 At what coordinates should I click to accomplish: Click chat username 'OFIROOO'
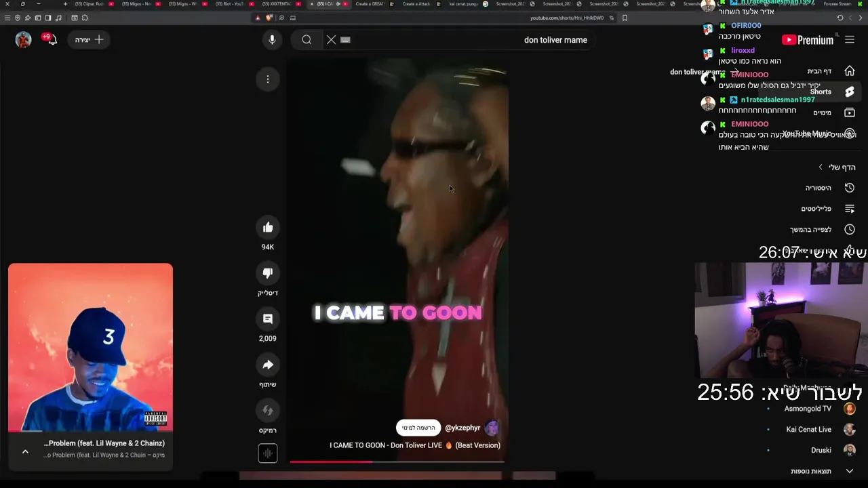(x=746, y=26)
